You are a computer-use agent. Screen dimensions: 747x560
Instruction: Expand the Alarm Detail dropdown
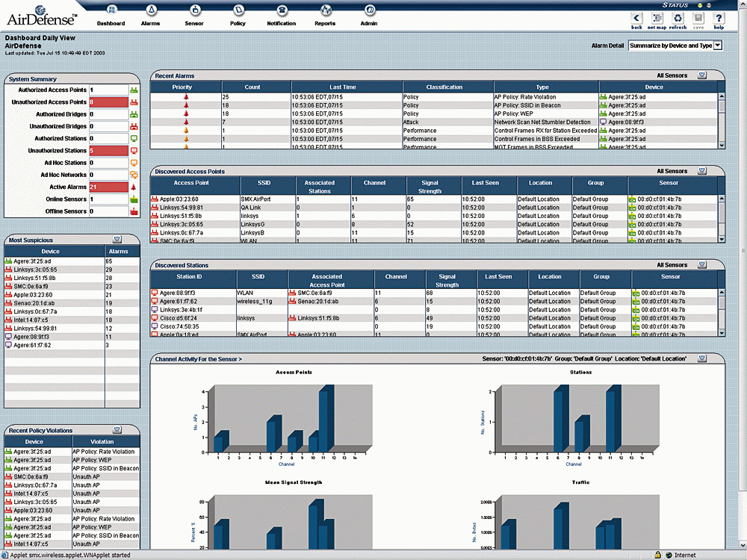[718, 46]
